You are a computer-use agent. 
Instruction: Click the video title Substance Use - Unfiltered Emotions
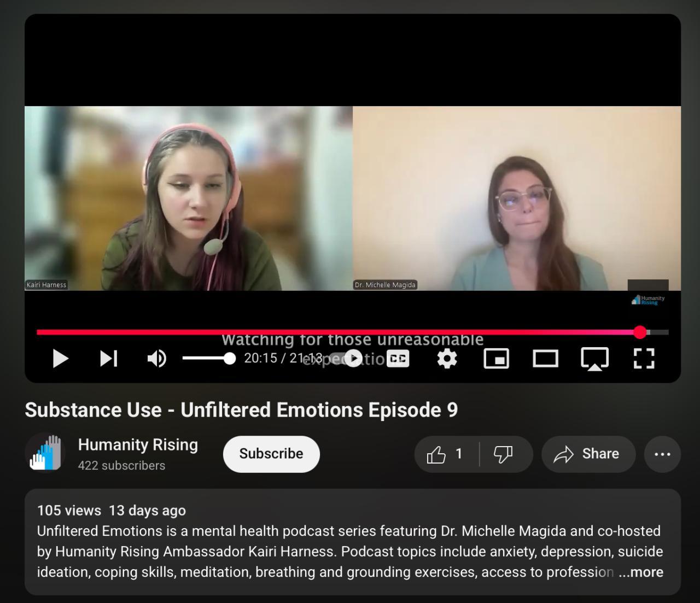(x=241, y=410)
